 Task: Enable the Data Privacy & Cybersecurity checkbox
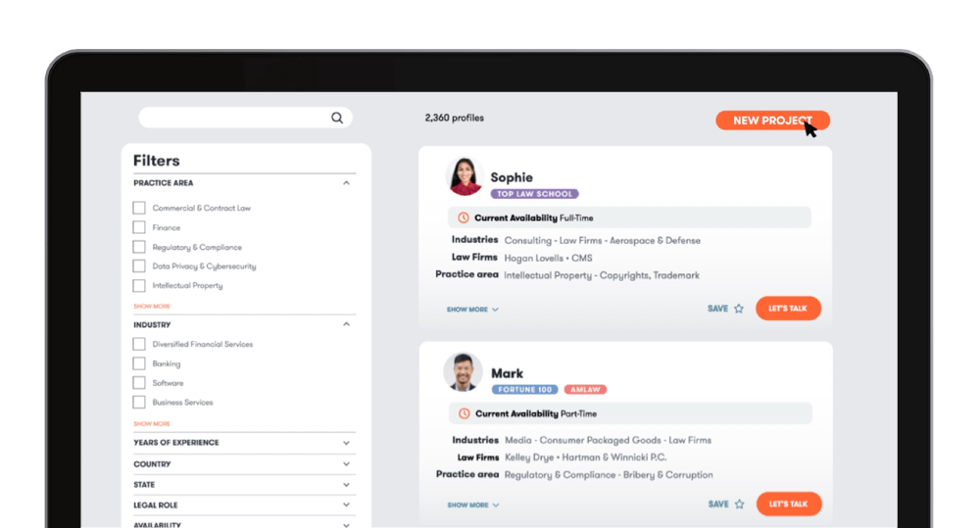(x=139, y=266)
